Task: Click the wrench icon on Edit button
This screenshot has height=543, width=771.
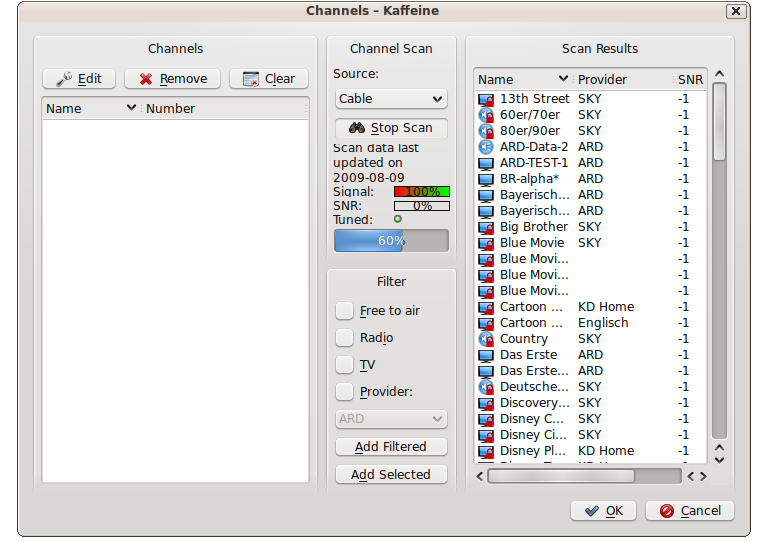Action: coord(64,79)
